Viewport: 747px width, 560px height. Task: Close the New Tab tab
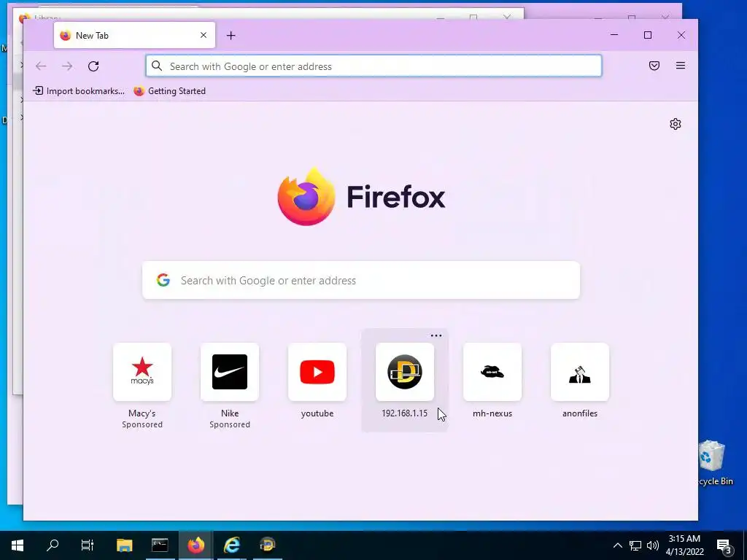204,35
